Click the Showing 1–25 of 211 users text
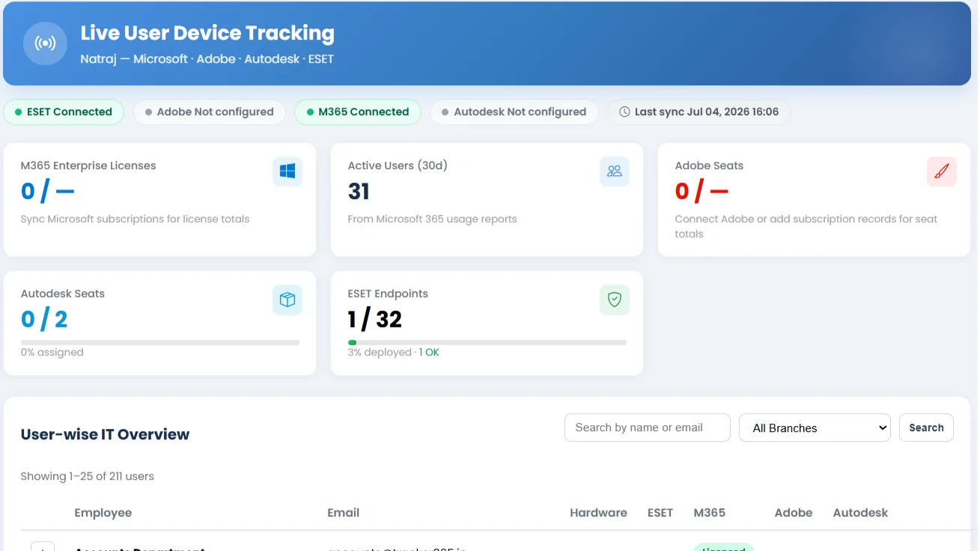The width and height of the screenshot is (980, 551). point(88,476)
